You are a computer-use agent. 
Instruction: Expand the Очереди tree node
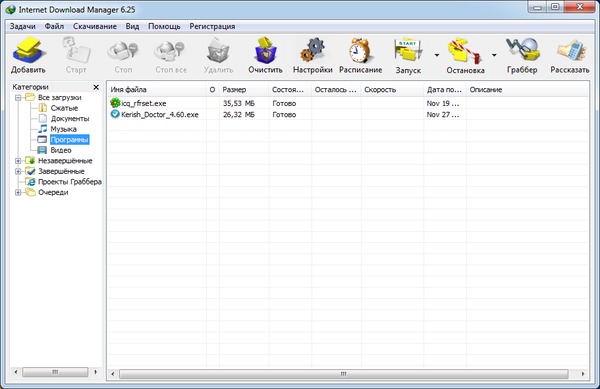[18, 192]
